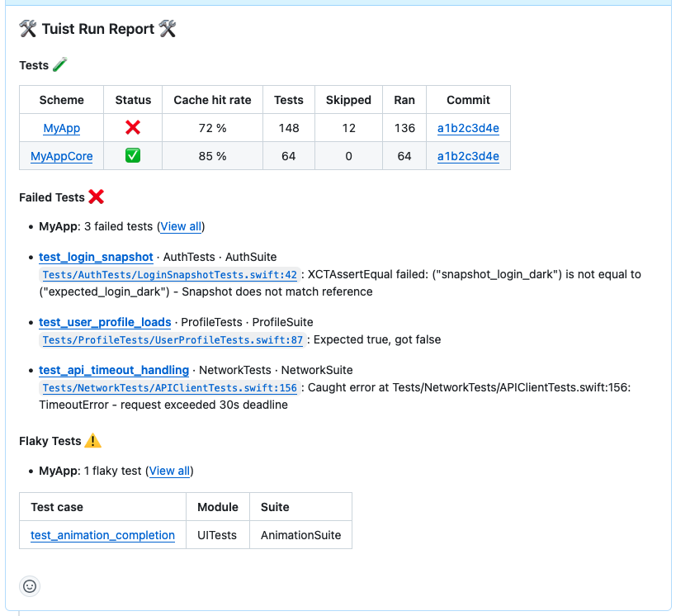Click View all for failed tests
676x616 pixels.
(x=181, y=226)
